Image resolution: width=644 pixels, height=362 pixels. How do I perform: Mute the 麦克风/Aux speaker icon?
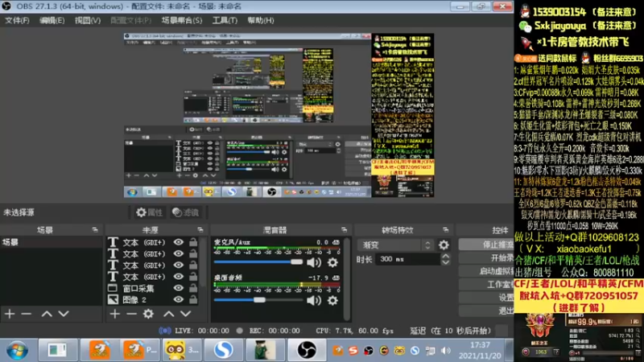(314, 262)
